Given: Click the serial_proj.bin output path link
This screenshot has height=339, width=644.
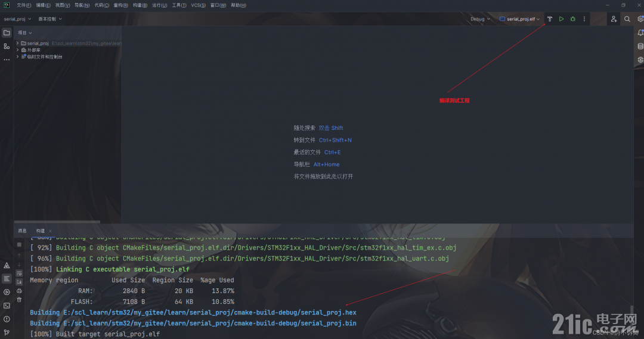Looking at the screenshot, I should click(210, 324).
